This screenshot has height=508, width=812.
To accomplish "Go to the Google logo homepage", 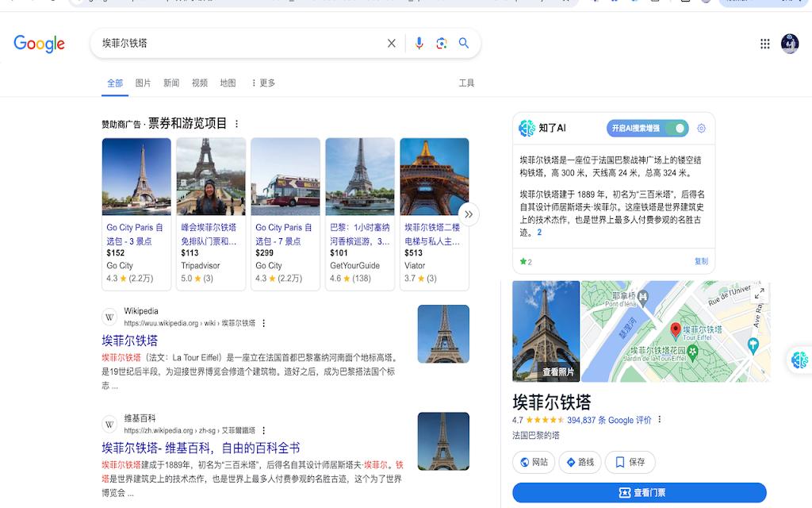I will click(x=40, y=44).
